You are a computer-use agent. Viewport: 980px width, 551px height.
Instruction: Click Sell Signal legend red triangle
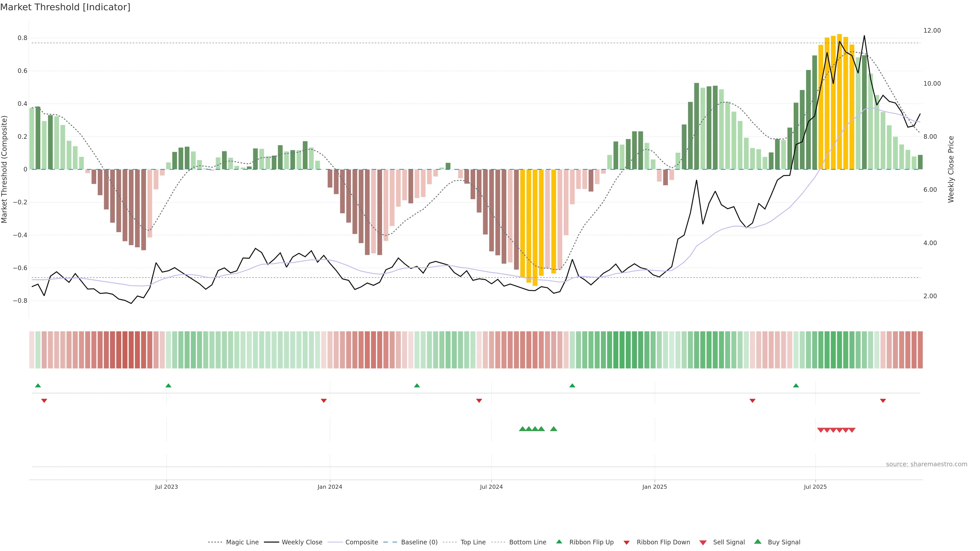coord(703,543)
